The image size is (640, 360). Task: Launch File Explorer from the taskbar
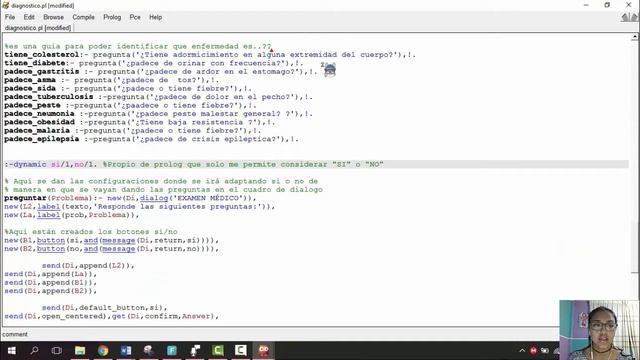tap(80, 350)
